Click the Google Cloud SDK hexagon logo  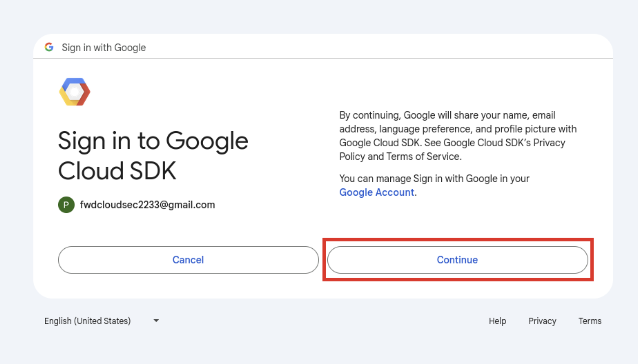coord(75,92)
